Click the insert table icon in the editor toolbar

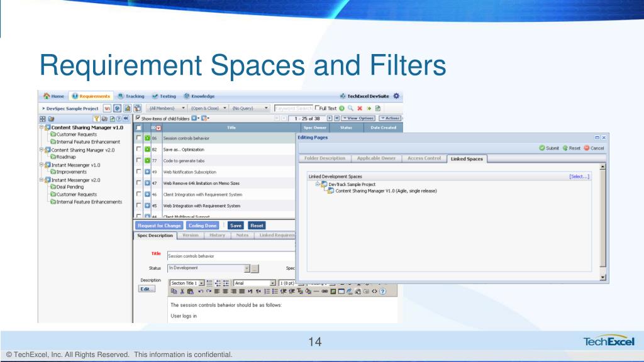(341, 292)
